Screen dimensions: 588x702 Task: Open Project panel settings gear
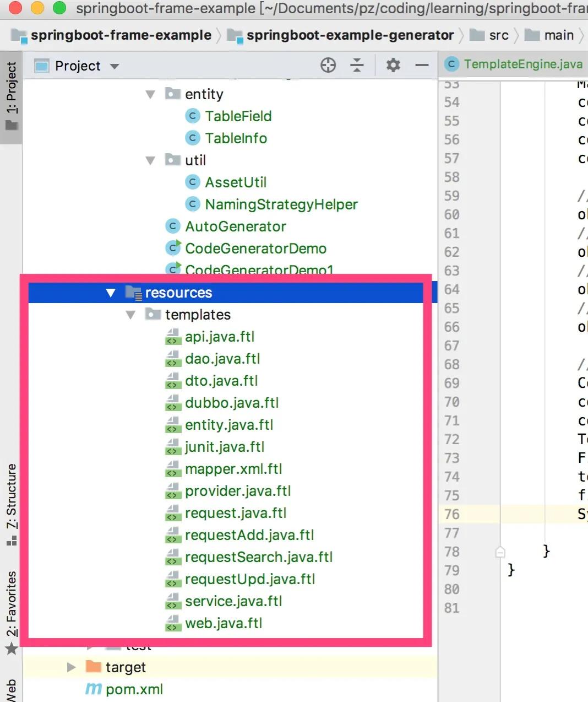click(x=393, y=65)
